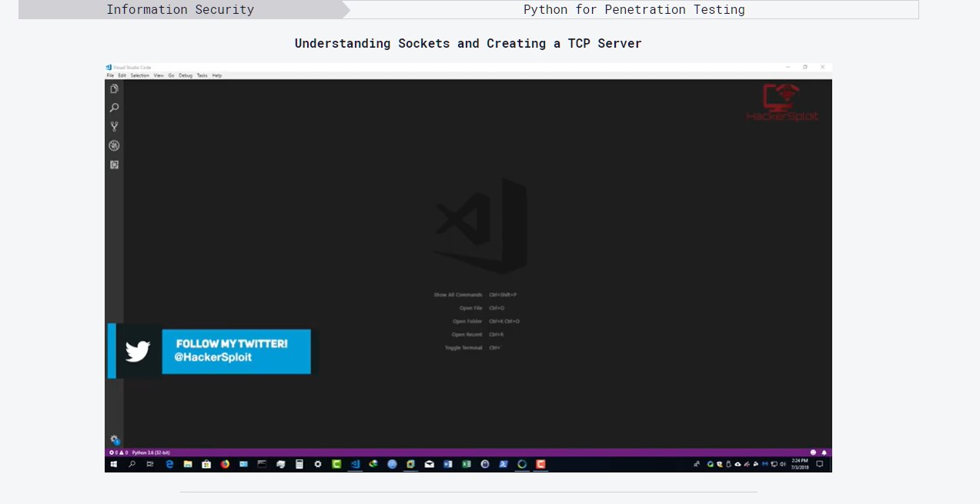Viewport: 980px width, 504px height.
Task: Open the Debug menu in menu bar
Action: 186,75
